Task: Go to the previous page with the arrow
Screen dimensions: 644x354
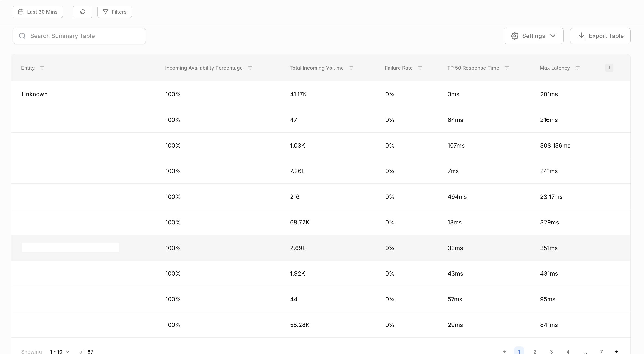Action: click(505, 351)
